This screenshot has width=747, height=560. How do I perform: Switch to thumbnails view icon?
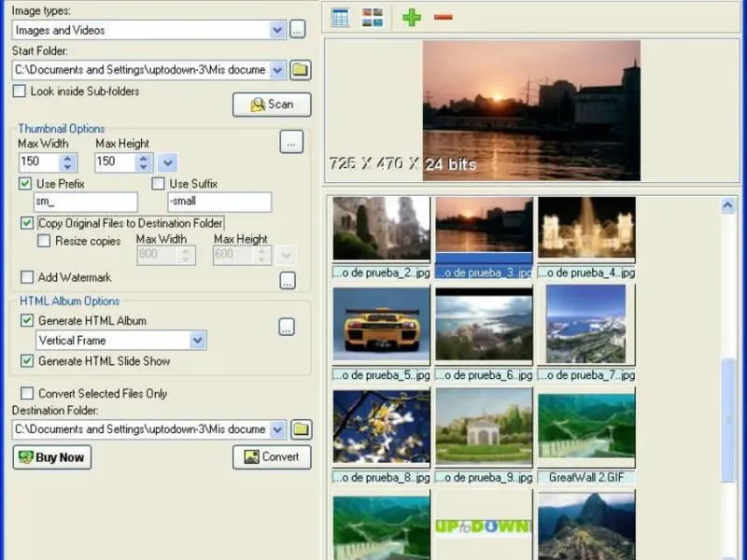373,18
